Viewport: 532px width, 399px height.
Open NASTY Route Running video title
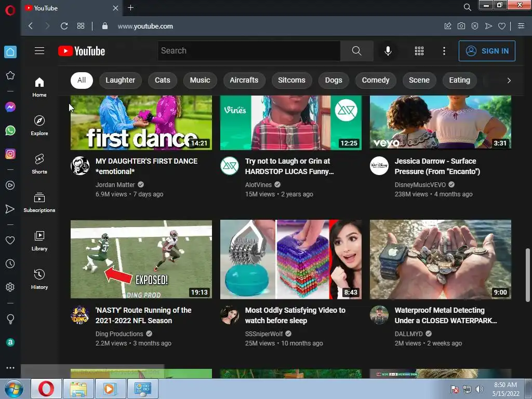click(x=143, y=315)
